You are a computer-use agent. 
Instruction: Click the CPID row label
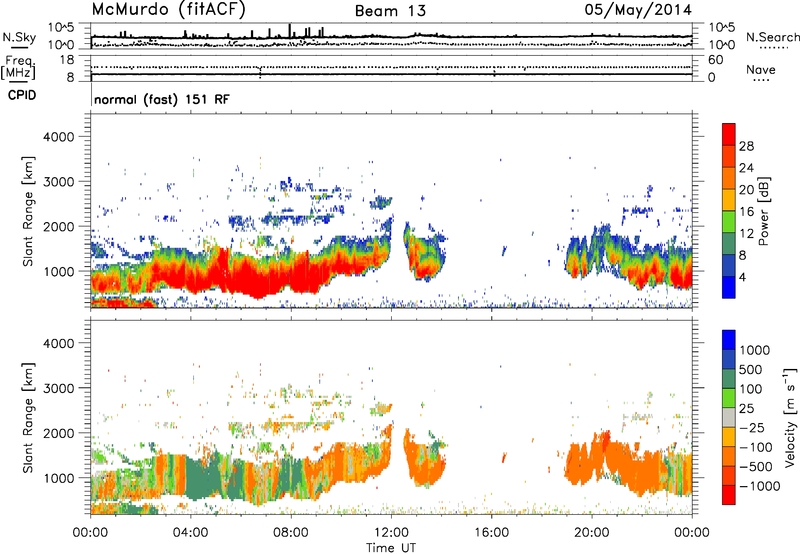22,95
